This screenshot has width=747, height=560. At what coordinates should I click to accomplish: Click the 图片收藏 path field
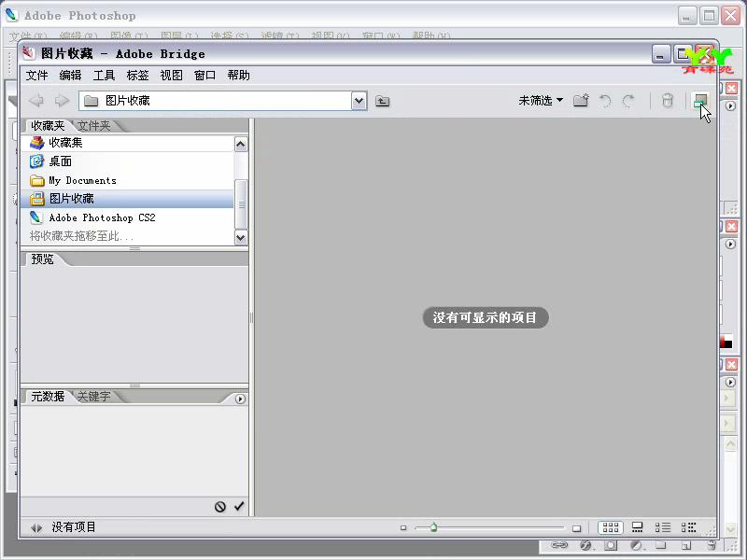click(x=216, y=101)
